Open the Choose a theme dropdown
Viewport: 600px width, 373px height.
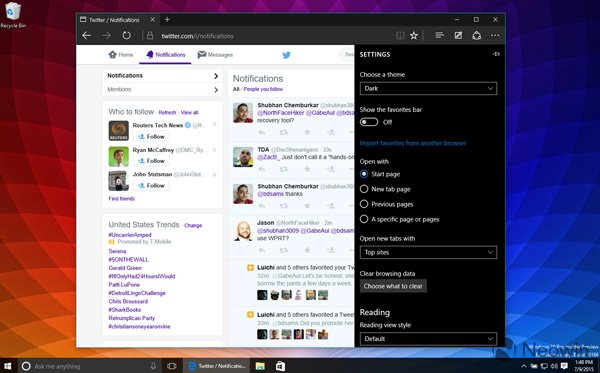[428, 88]
